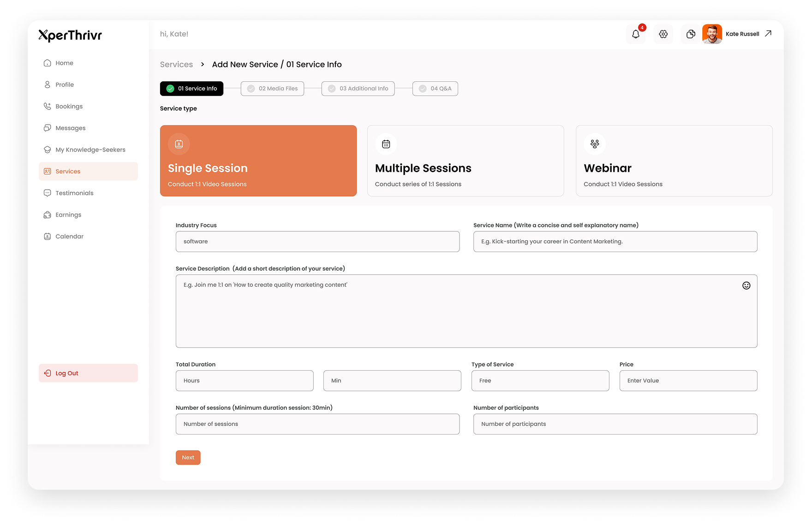Screen dimensions: 812x525
Task: Click the Next button
Action: pyautogui.click(x=188, y=457)
